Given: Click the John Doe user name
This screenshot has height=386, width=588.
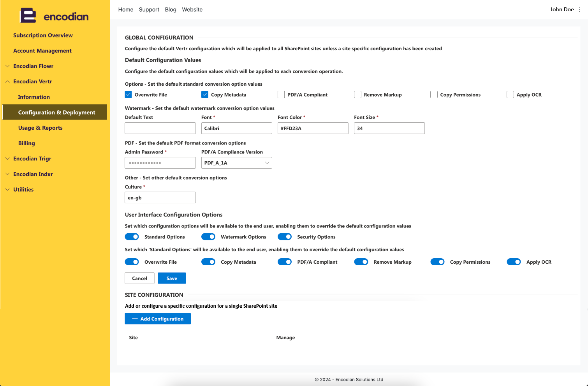Looking at the screenshot, I should point(562,9).
